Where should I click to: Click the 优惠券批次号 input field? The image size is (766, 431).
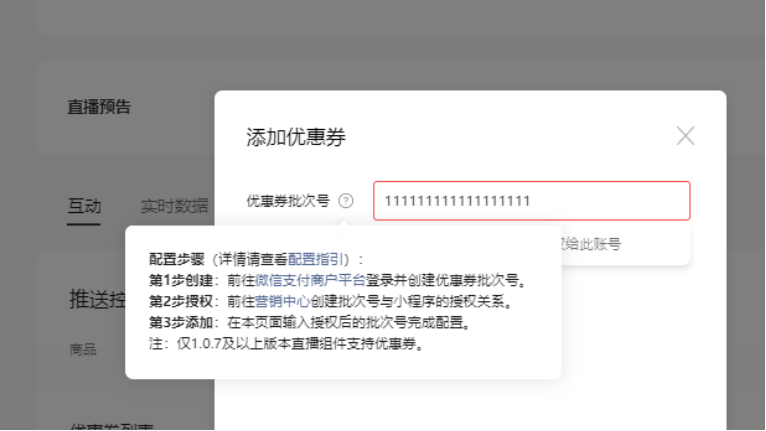point(531,201)
